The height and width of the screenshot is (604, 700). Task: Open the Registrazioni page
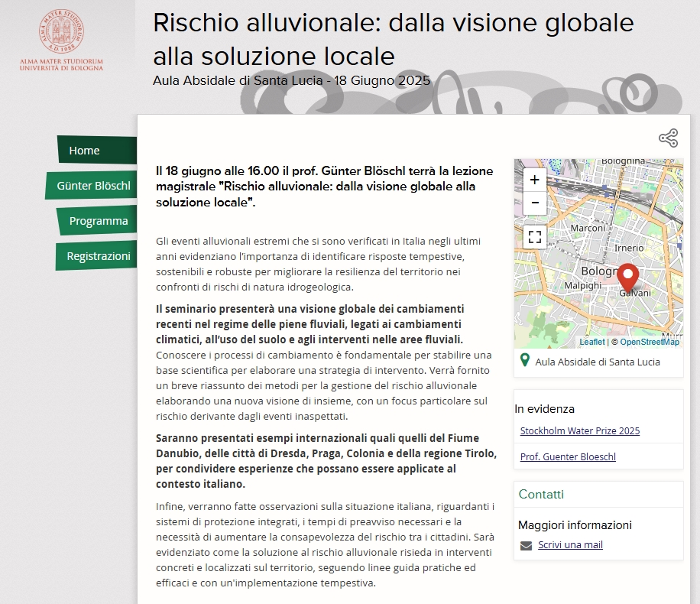click(96, 256)
